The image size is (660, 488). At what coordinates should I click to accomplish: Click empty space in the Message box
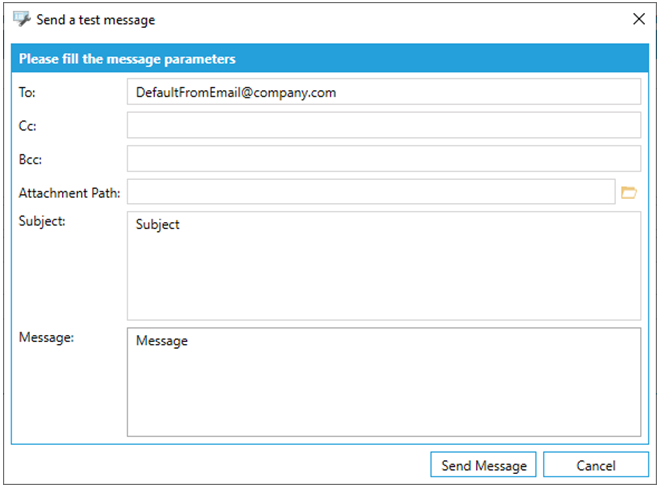click(383, 395)
